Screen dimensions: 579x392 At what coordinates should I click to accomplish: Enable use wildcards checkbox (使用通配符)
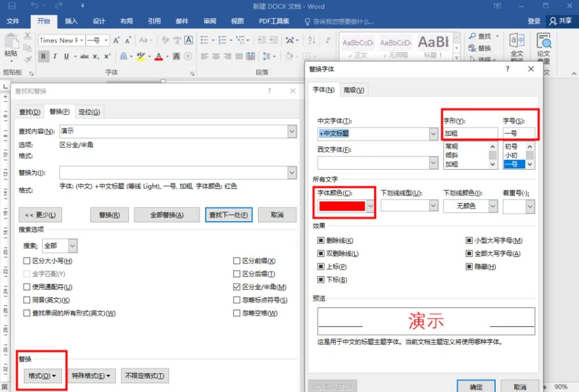click(x=27, y=286)
